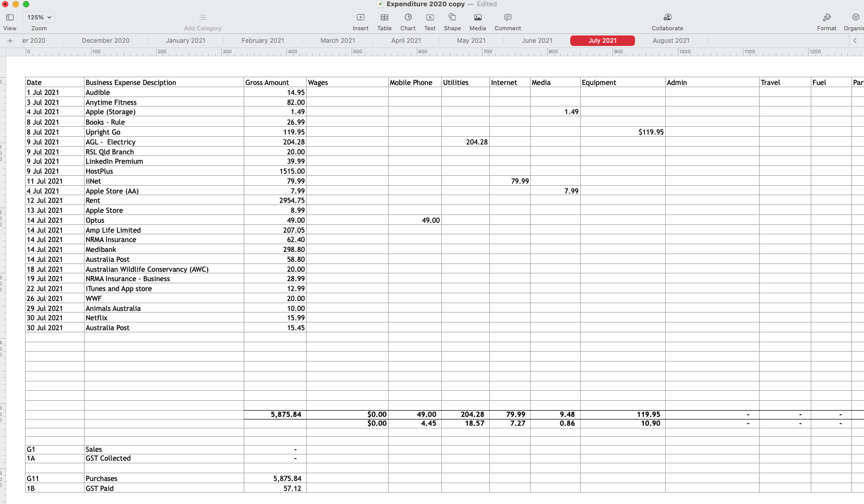Select the iiNet internet 79.99 entry
The height and width of the screenshot is (504, 864).
coord(510,181)
